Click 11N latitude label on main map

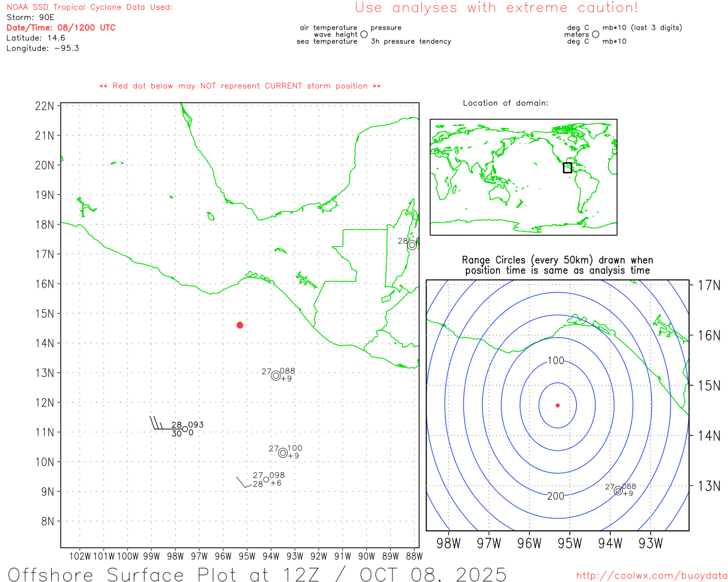pos(45,433)
